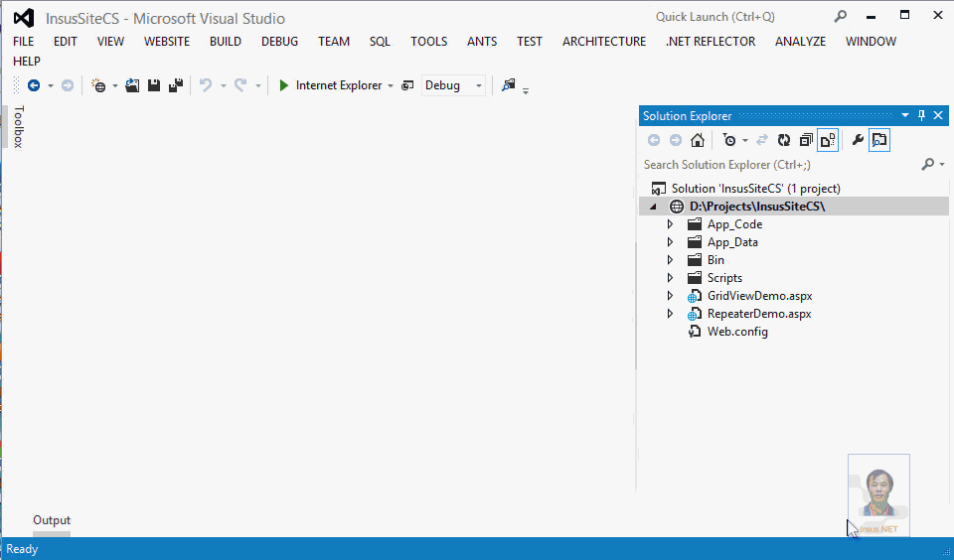Viewport: 954px width, 560px height.
Task: Open the Internet Explorer browser dropdown arrow
Action: (x=390, y=85)
